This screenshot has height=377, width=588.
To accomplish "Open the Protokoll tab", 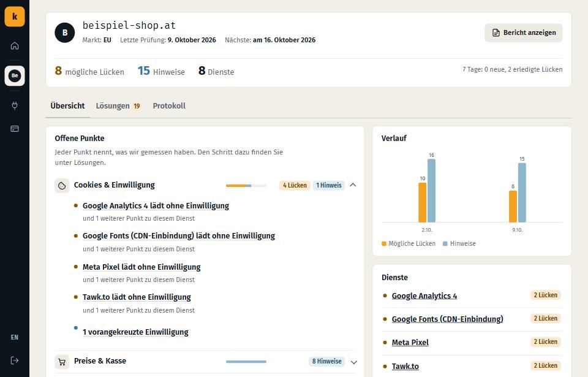I will coord(169,106).
